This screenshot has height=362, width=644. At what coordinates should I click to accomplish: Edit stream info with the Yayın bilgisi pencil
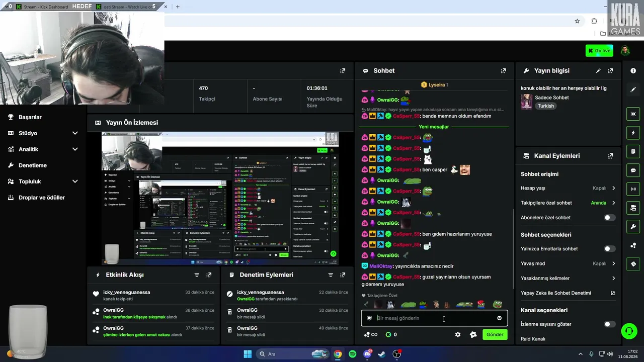coord(598,71)
